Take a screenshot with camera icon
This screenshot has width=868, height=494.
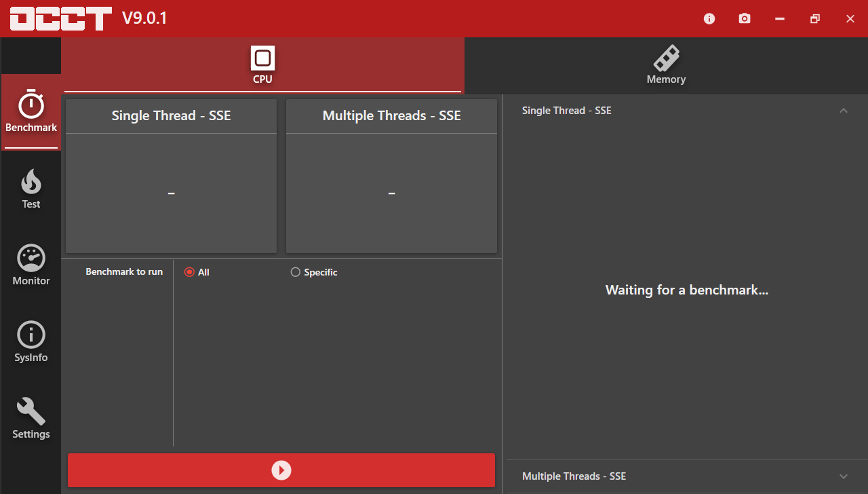tap(745, 18)
